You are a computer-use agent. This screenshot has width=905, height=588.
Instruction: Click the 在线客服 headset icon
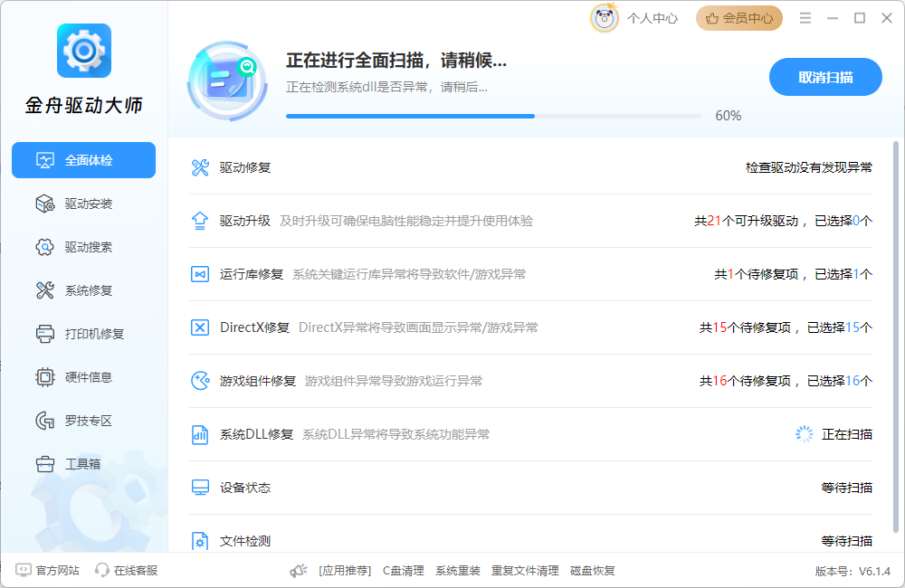click(101, 570)
